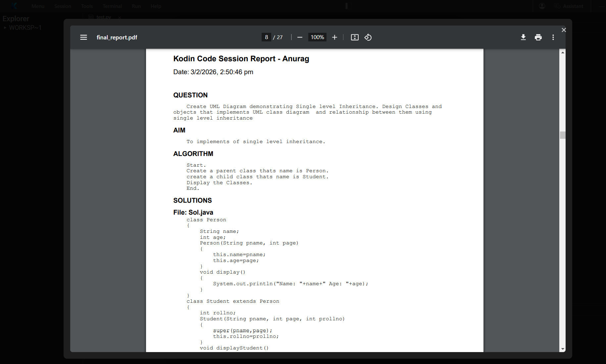Close the PDF viewer
This screenshot has width=606, height=364.
pos(564,30)
